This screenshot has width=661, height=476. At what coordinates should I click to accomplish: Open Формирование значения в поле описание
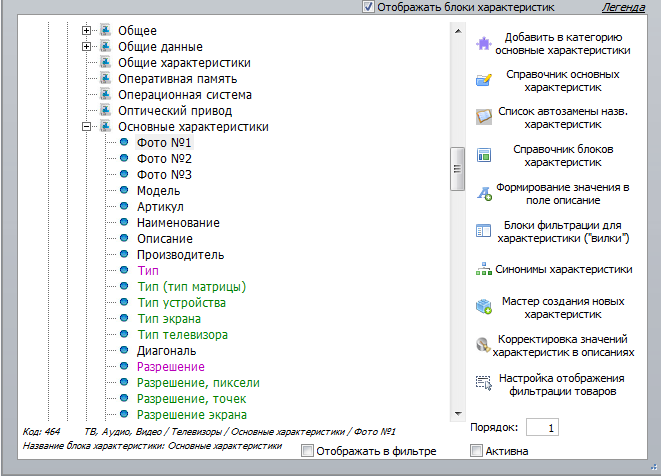[x=563, y=194]
